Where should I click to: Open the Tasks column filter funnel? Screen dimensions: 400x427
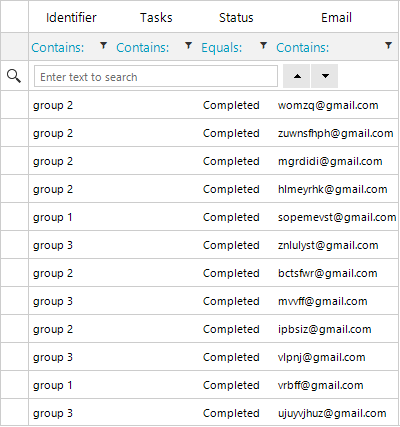(188, 46)
